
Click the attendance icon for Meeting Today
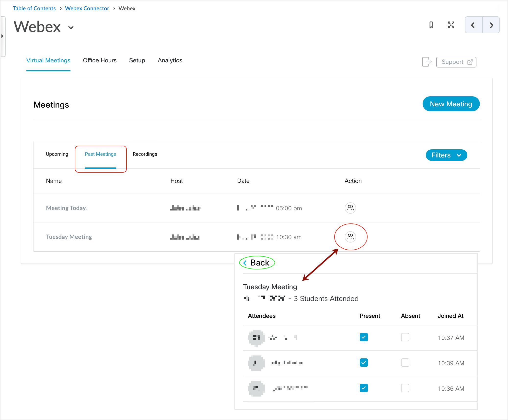pyautogui.click(x=350, y=208)
